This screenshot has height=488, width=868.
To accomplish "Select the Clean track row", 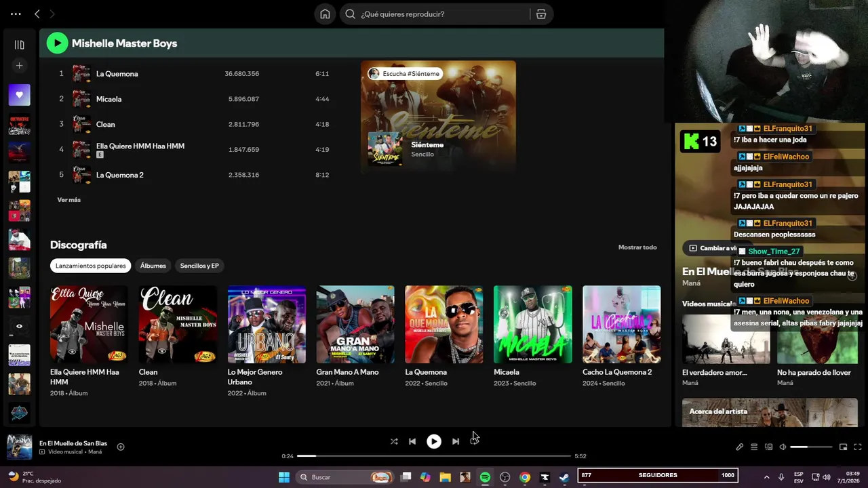I will (x=193, y=124).
